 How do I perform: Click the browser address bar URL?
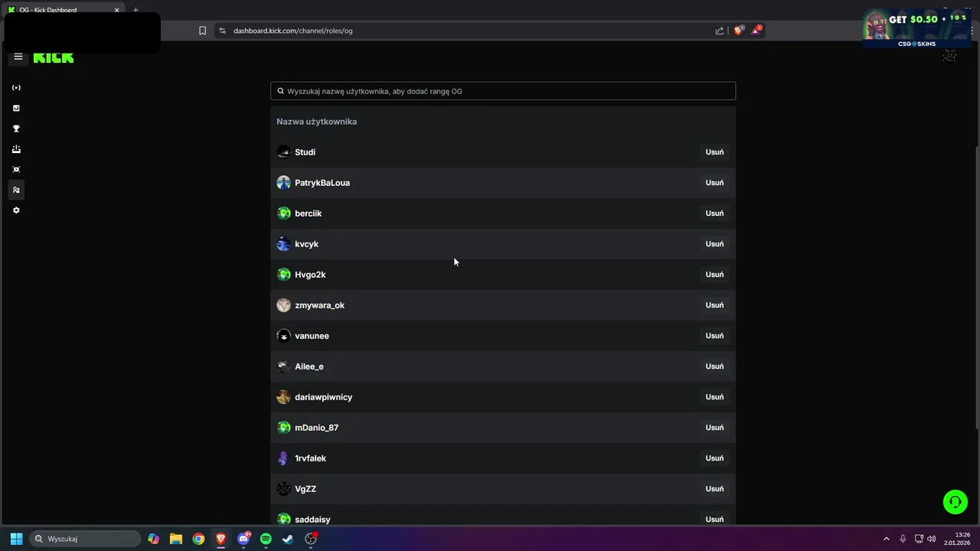pyautogui.click(x=293, y=31)
